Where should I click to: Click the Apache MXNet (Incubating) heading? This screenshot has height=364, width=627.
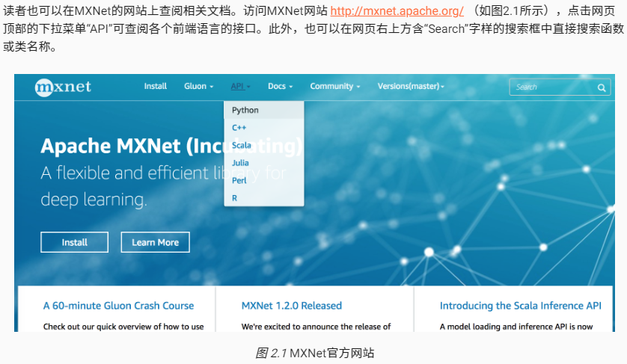click(171, 146)
